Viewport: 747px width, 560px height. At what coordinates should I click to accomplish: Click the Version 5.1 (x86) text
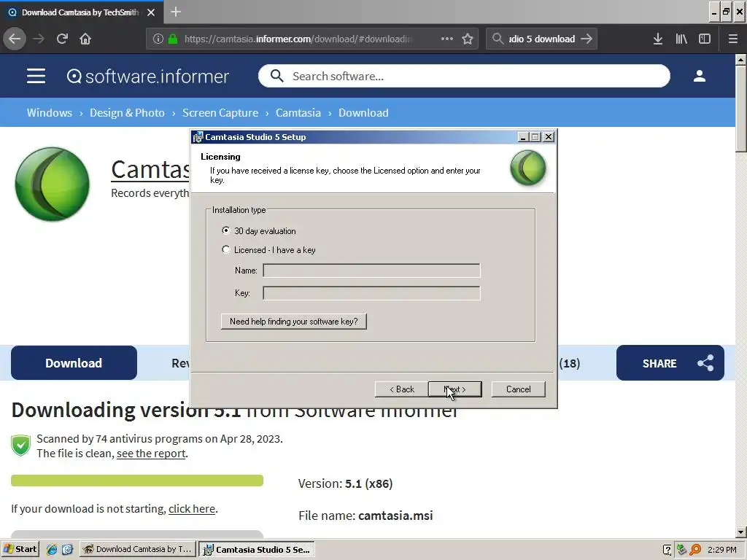pos(345,484)
